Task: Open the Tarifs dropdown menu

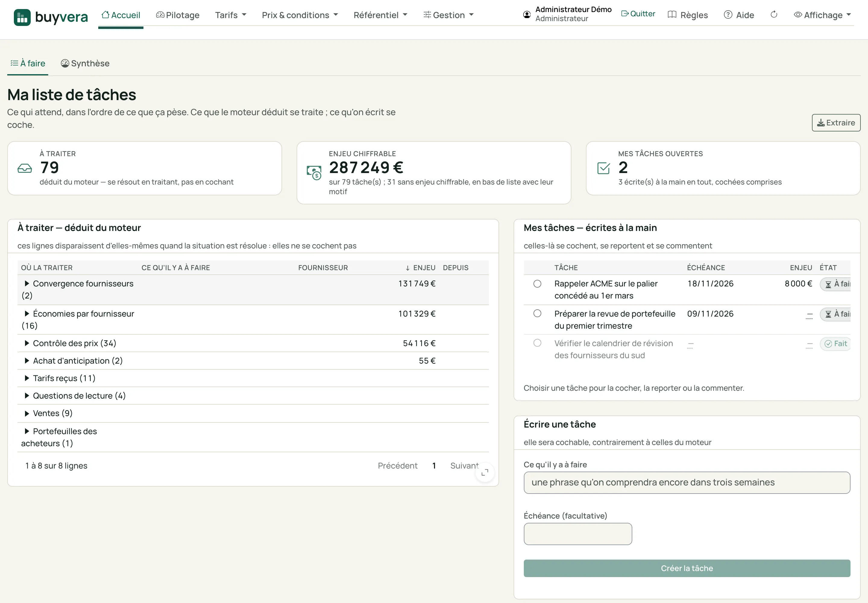Action: click(231, 15)
